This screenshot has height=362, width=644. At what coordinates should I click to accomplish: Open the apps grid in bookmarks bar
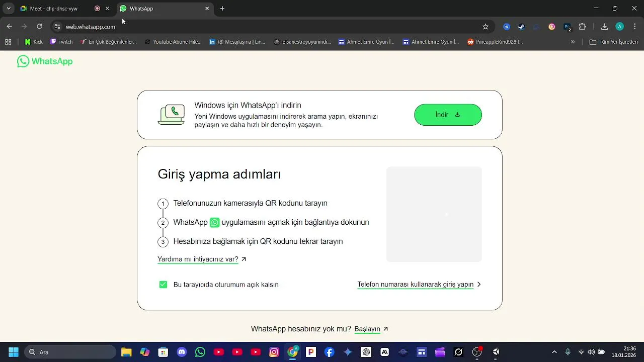coord(8,42)
